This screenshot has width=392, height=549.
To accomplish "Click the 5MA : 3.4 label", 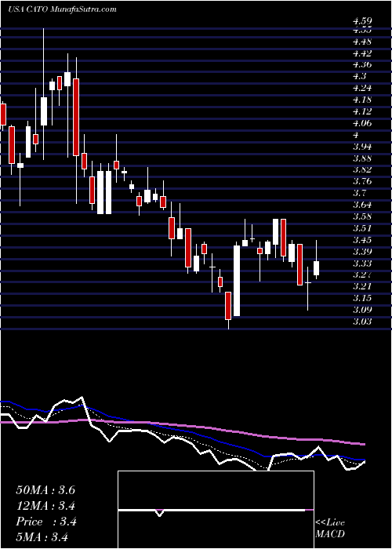I will click(x=42, y=536).
